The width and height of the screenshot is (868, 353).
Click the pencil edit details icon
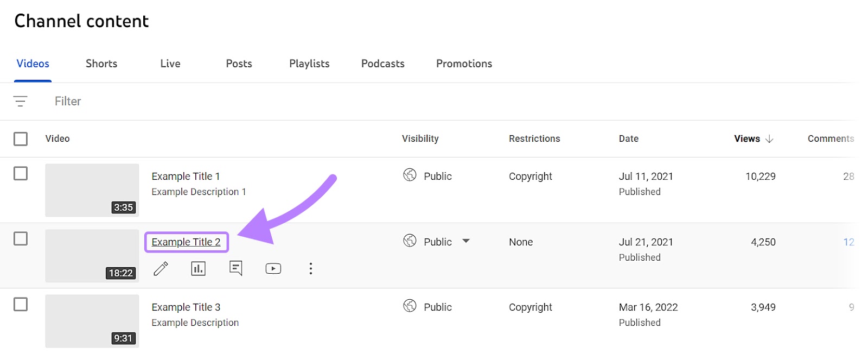pos(161,268)
